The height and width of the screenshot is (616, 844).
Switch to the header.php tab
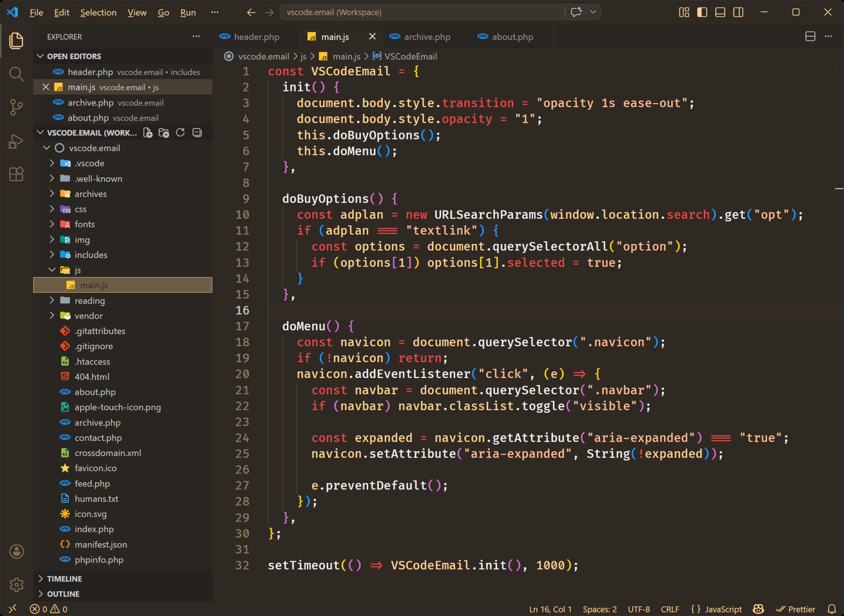click(256, 37)
